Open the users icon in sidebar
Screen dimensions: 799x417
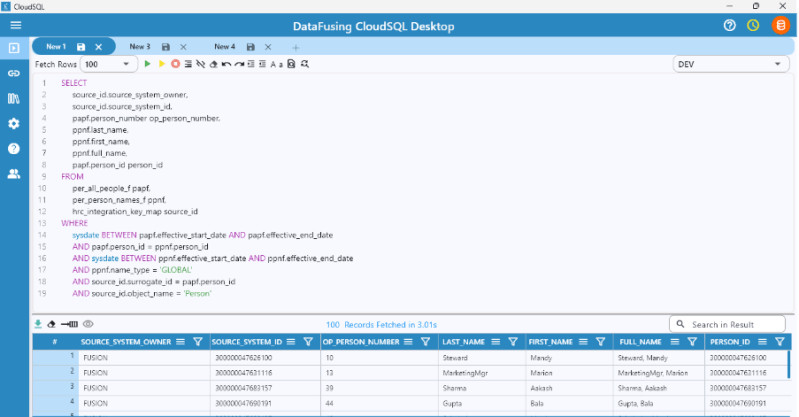tap(14, 174)
